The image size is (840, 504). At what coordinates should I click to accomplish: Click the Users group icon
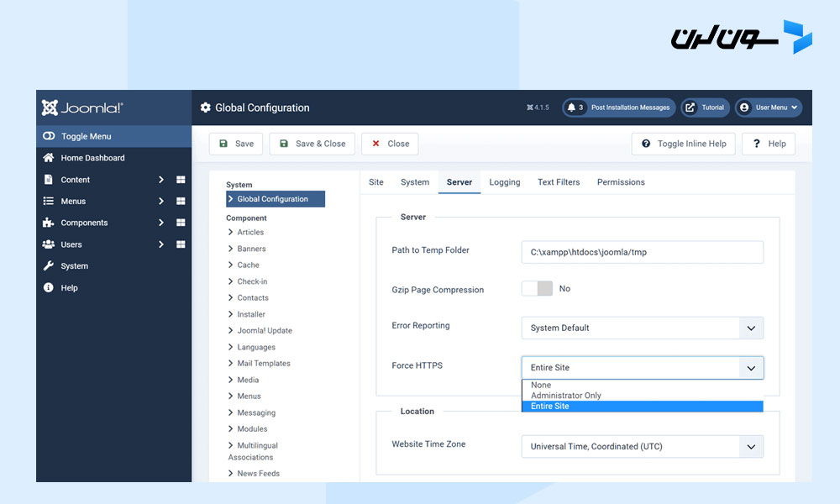48,244
